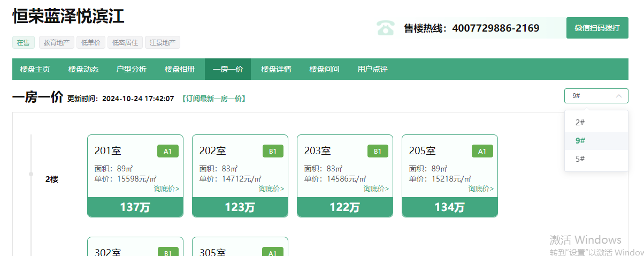Click 单价：14586元/㎡ text
Image resolution: width=644 pixels, height=256 pixels.
click(x=335, y=179)
